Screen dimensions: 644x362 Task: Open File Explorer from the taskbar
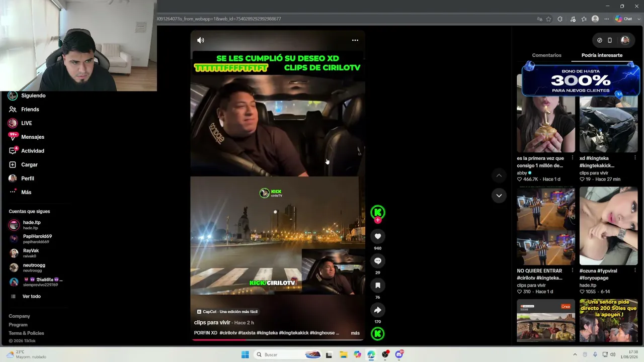[343, 354]
